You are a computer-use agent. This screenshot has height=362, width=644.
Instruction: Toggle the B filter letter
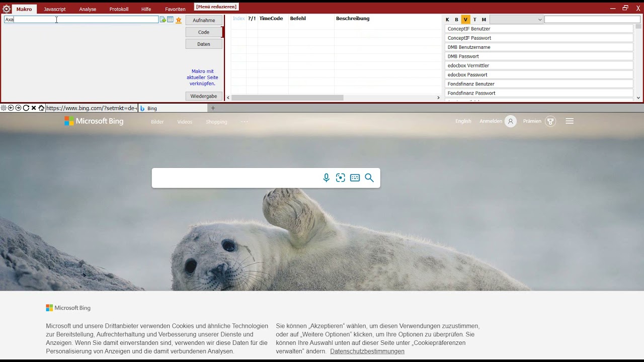tap(456, 20)
